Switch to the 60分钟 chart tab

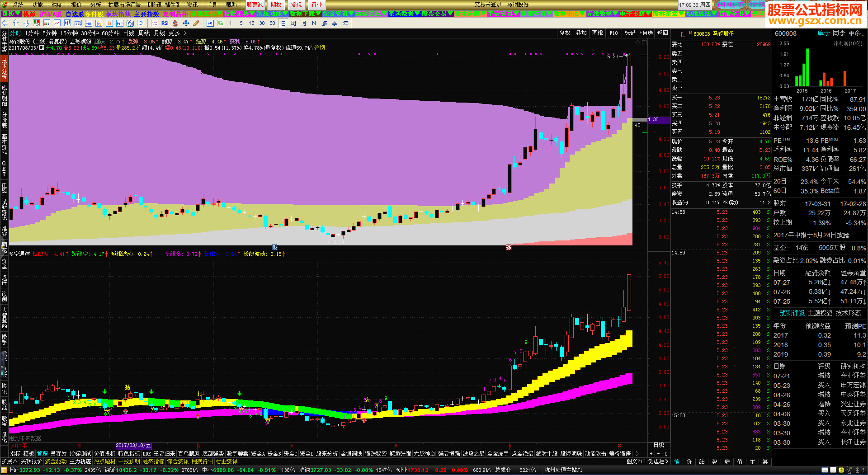tap(111, 33)
